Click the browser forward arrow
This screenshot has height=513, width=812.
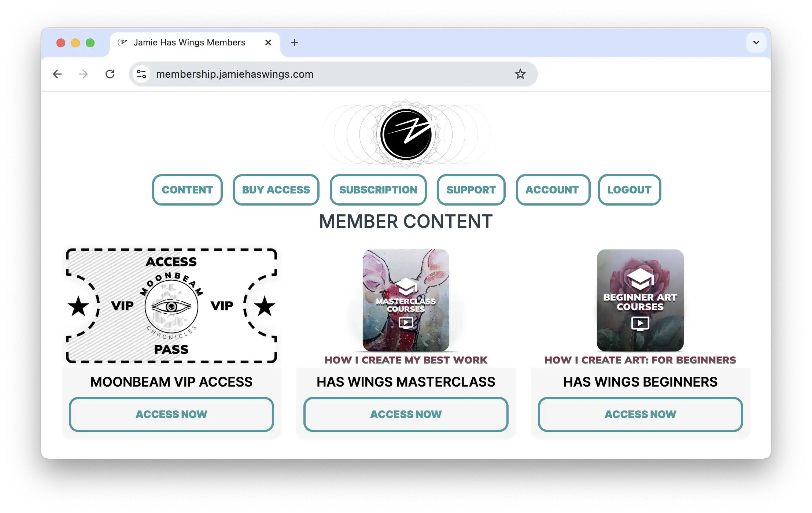pyautogui.click(x=84, y=74)
